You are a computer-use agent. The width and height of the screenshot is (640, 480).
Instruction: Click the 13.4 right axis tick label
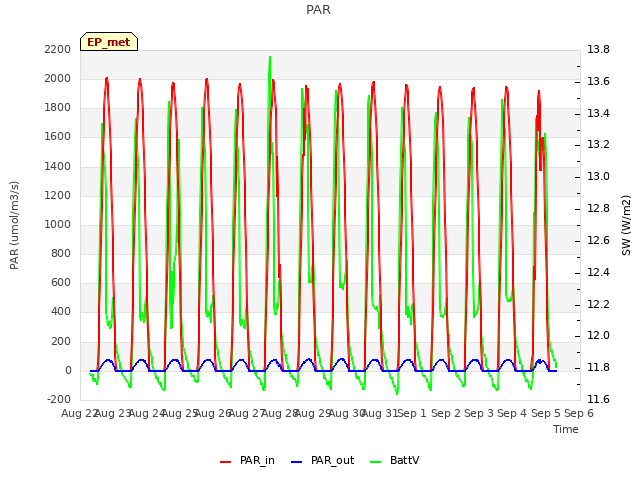pos(598,113)
